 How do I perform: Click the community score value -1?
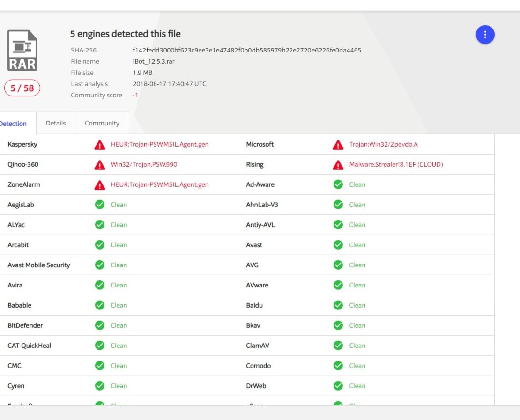coord(135,95)
